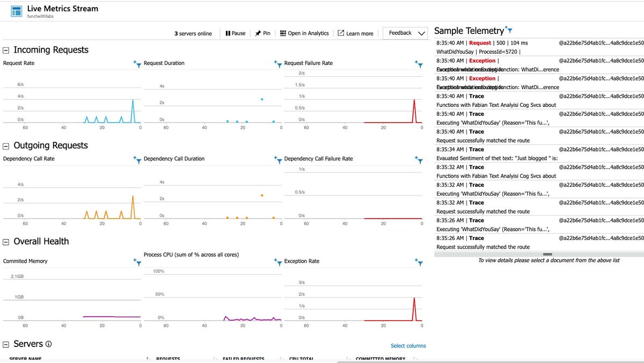Click the telemetry pane horizontal scrollbar thumb
This screenshot has width=644, height=363.
547,254
